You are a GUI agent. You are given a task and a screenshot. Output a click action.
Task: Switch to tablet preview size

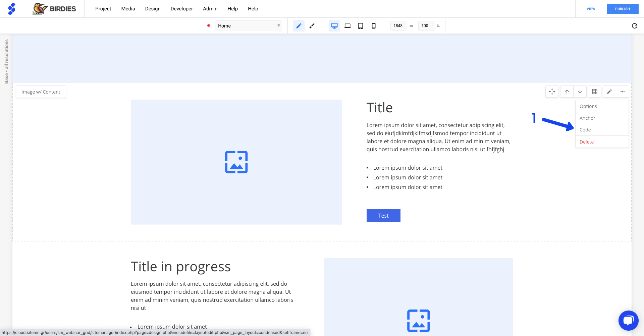[x=361, y=26]
